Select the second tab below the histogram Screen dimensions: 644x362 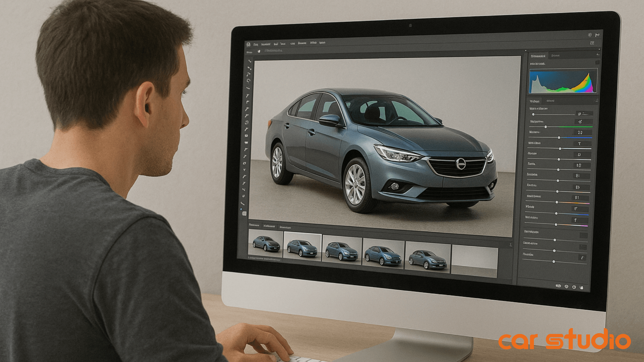pos(550,101)
